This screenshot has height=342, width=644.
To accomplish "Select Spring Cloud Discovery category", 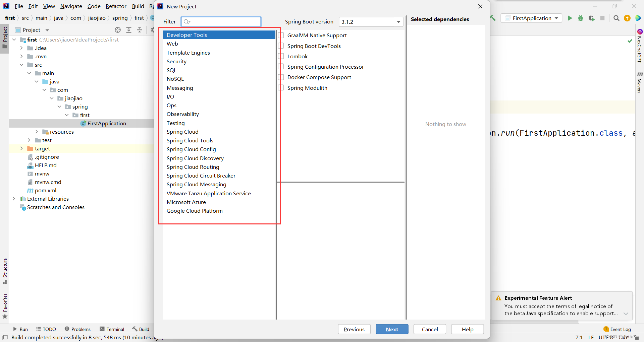I will pyautogui.click(x=219, y=158).
